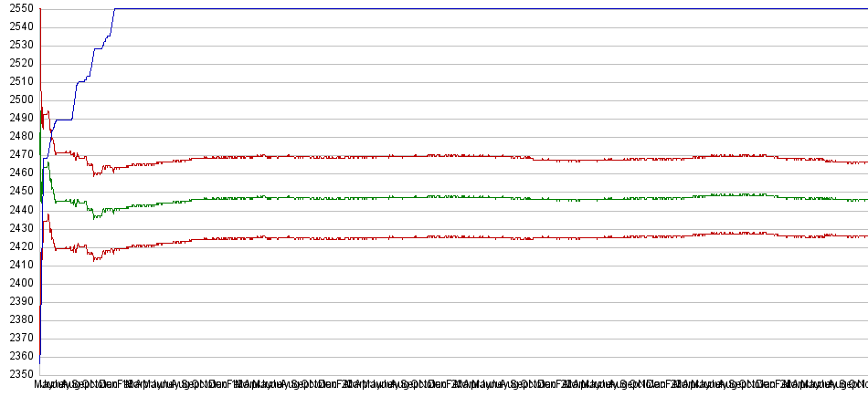Select the 2420 tick label on the y-axis
The height and width of the screenshot is (397, 868).
(19, 246)
